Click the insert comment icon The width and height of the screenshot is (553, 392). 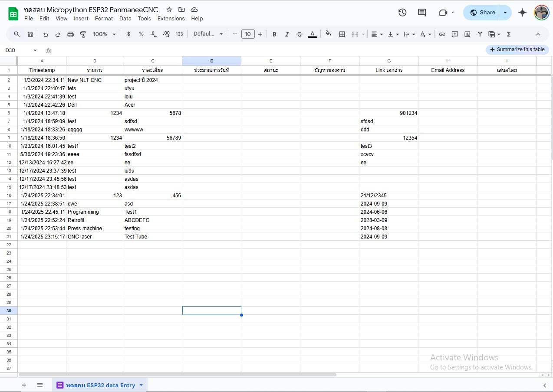pos(455,34)
